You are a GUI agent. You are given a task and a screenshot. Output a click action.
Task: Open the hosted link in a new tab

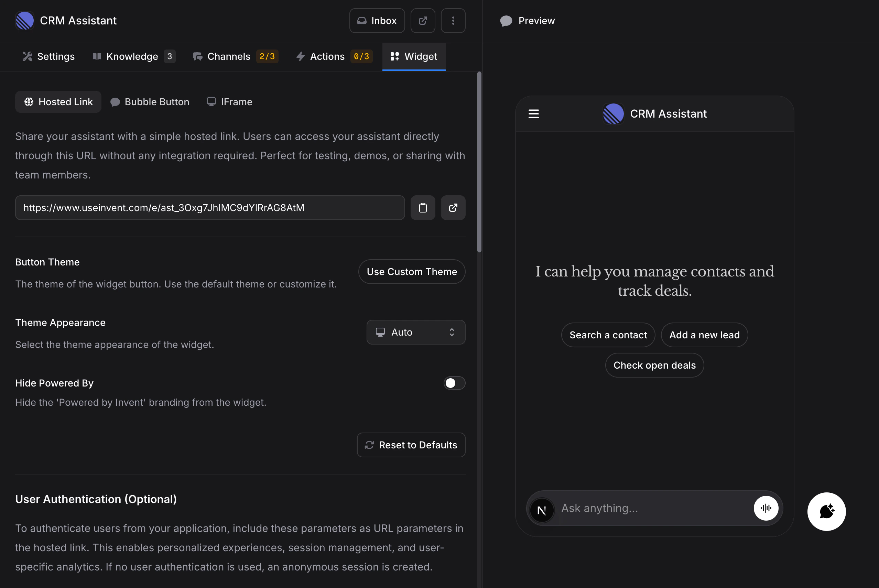click(453, 207)
